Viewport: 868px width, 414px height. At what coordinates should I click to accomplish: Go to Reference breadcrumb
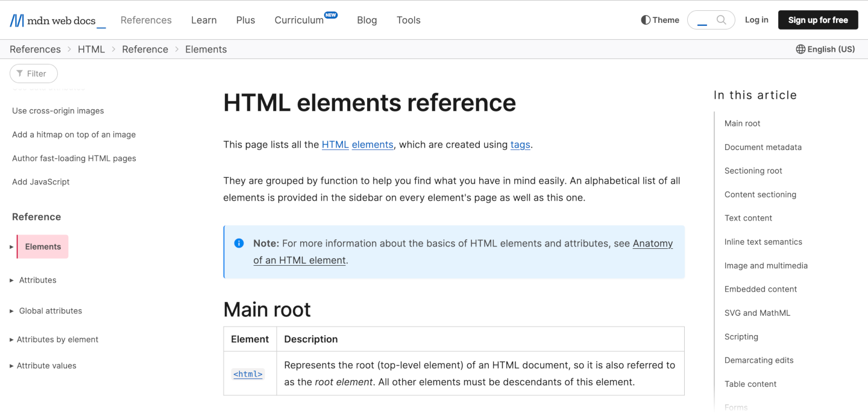145,49
